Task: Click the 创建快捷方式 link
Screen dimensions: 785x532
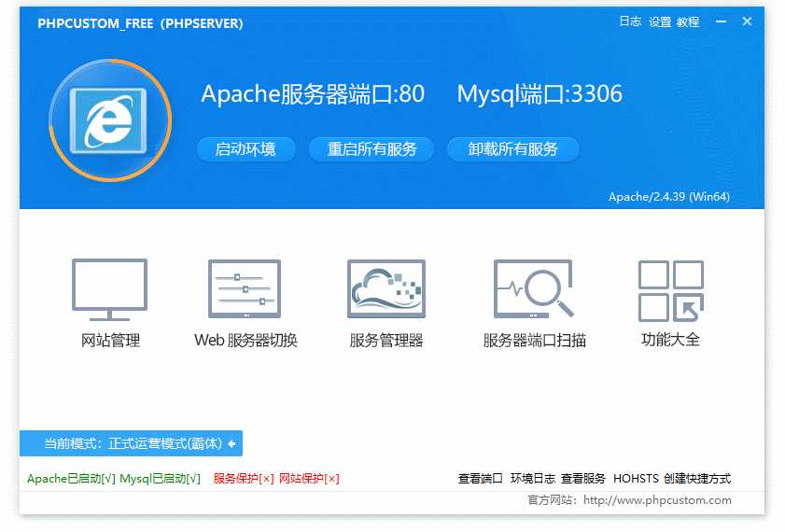Action: [x=697, y=479]
